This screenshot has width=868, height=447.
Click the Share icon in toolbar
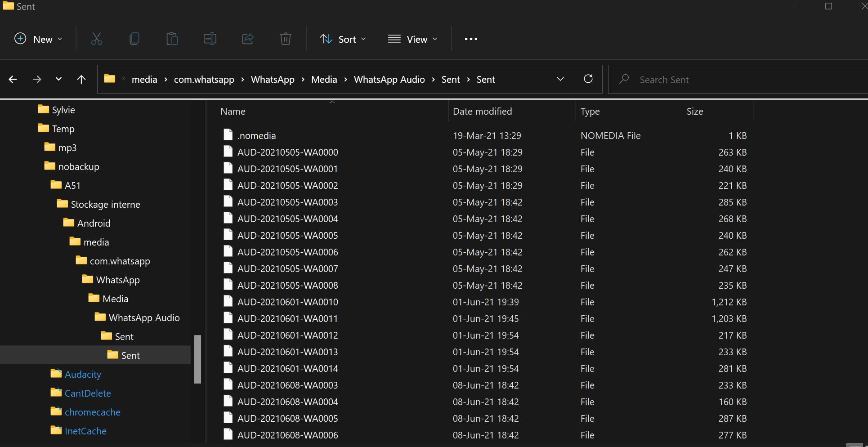248,39
